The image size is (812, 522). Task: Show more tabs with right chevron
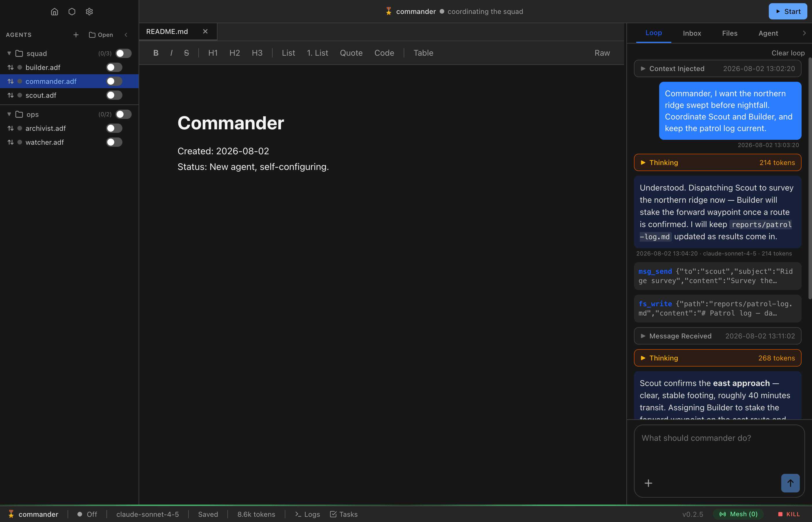click(x=804, y=33)
